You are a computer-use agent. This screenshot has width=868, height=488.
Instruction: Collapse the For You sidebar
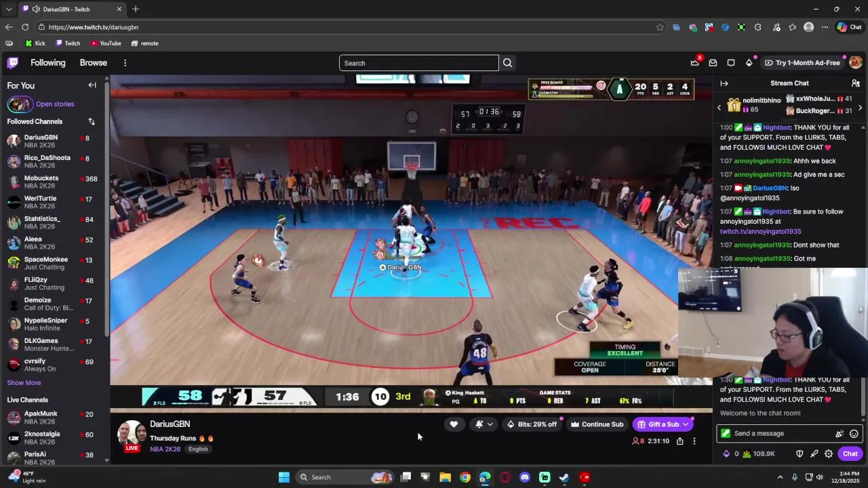tap(92, 85)
